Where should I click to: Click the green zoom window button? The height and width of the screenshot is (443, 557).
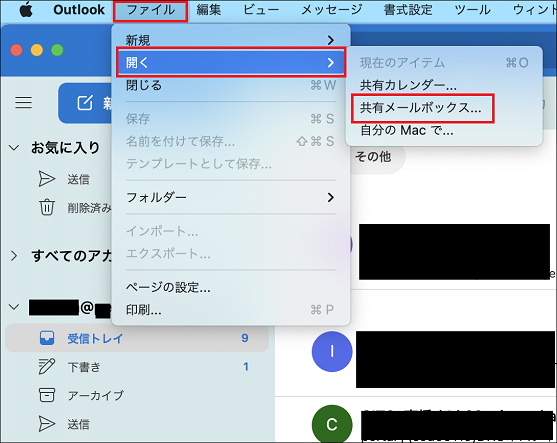pyautogui.click(x=57, y=50)
